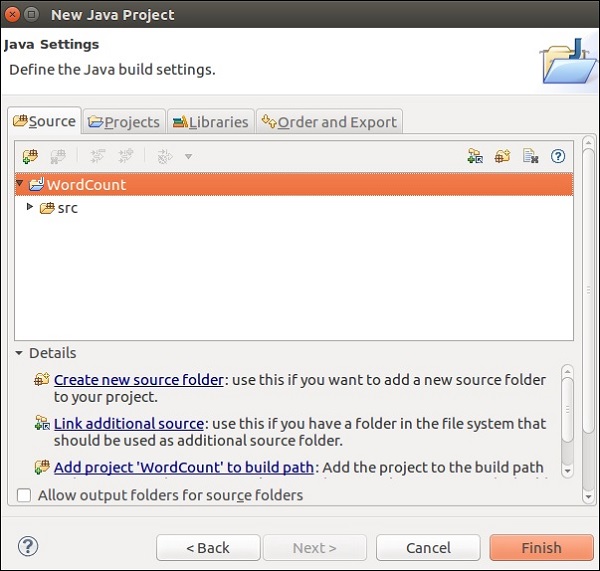
Task: Click the Details pane scrollbar up arrow
Action: pos(567,371)
